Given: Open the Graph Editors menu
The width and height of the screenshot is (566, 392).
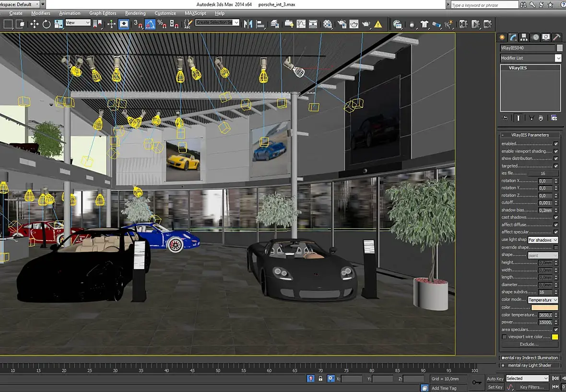Looking at the screenshot, I should point(103,13).
